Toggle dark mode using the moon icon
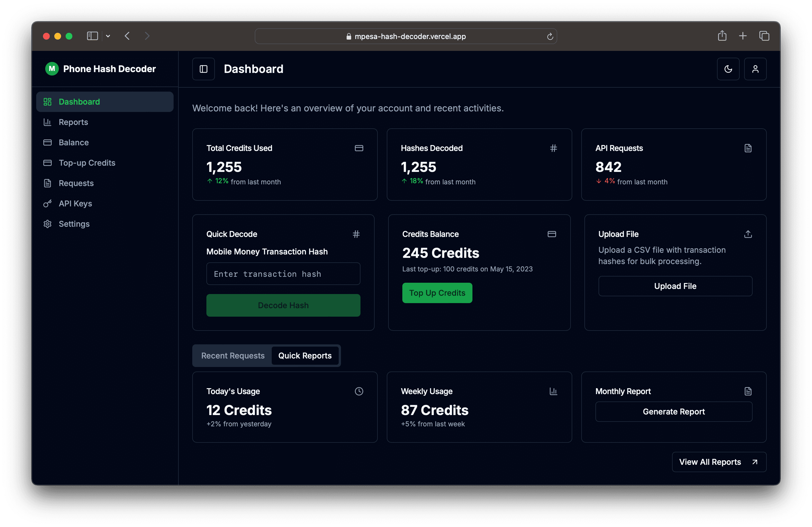The image size is (812, 527). (x=728, y=69)
